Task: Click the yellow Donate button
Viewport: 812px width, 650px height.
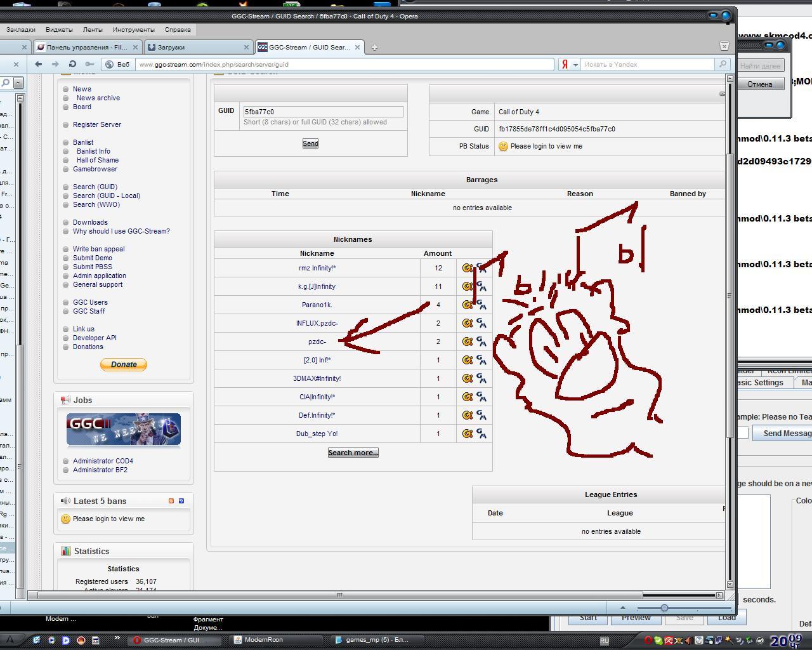Action: pos(124,364)
